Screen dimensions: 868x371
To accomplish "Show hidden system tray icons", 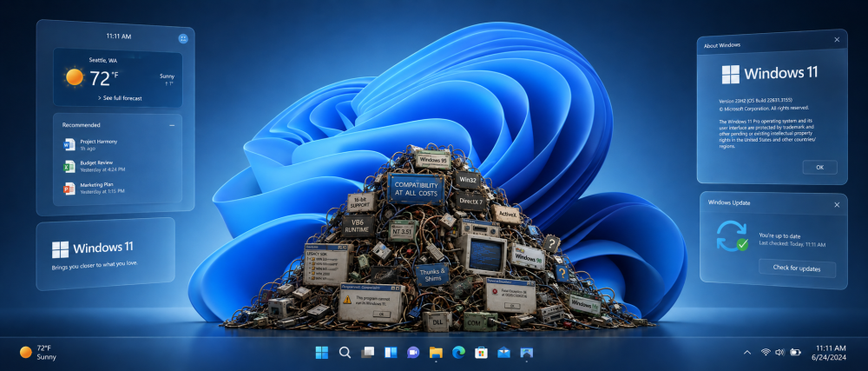I will tap(746, 352).
